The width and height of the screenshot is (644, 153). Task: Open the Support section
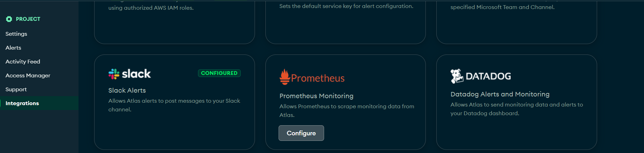pos(16,89)
